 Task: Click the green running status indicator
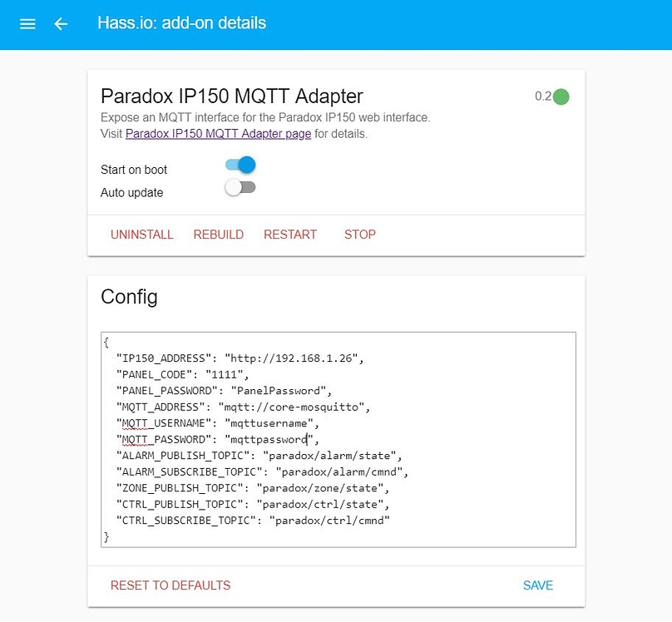coord(561,96)
